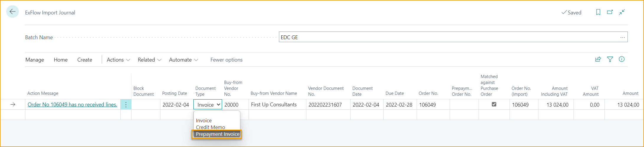Viewport: 644px width, 147px height.
Task: Click Block Document column header
Action: point(144,91)
